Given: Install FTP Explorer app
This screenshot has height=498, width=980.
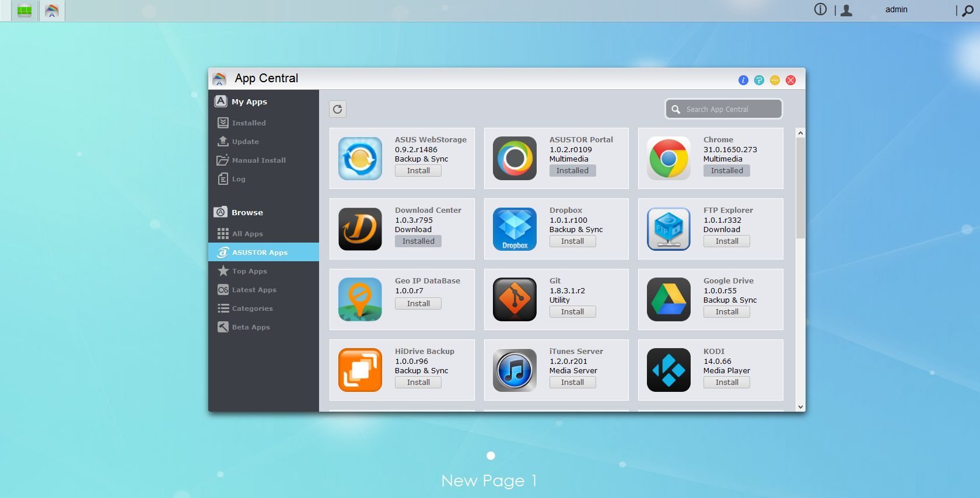Looking at the screenshot, I should coord(727,241).
